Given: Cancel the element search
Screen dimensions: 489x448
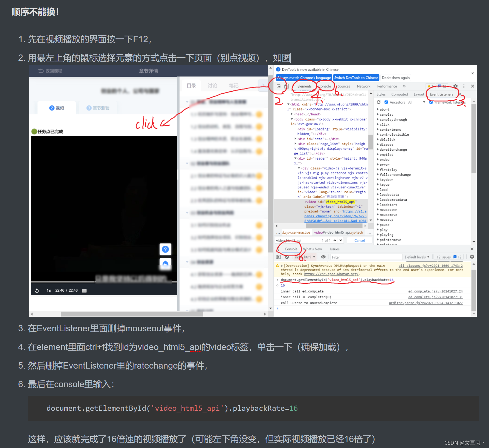Looking at the screenshot, I should point(359,240).
